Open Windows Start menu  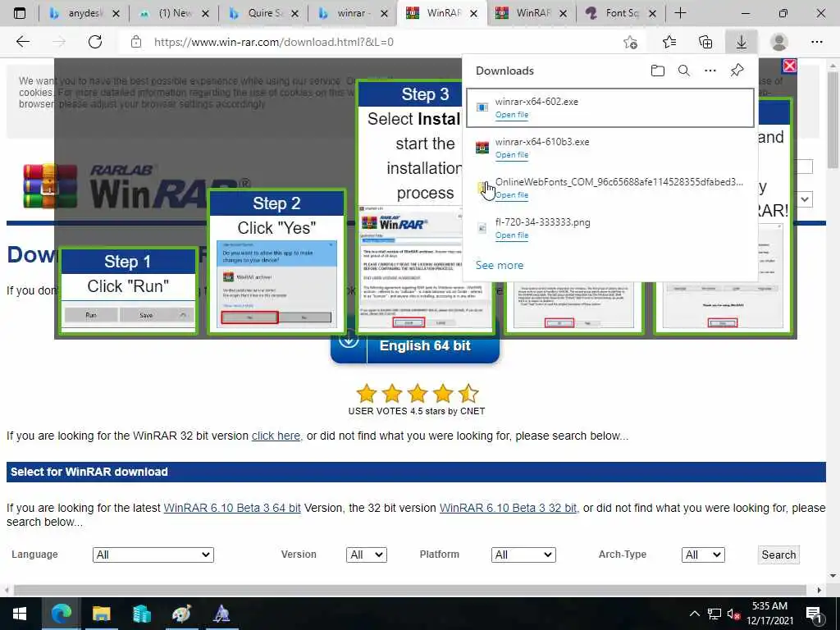coord(20,614)
